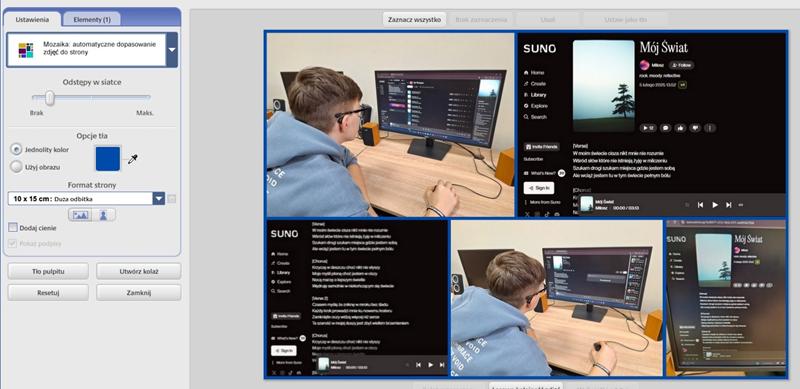The height and width of the screenshot is (389, 800).
Task: Click the 'Tło pulpitu' button
Action: tap(48, 272)
